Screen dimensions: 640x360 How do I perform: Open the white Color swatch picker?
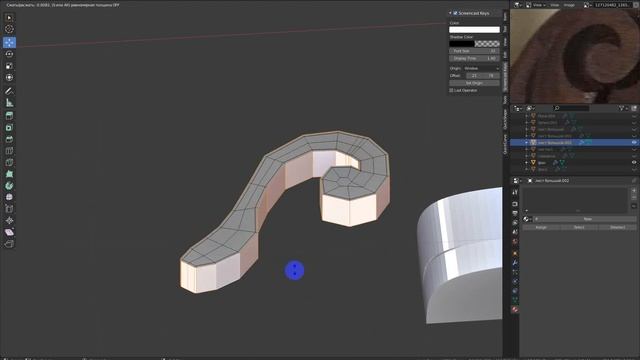[x=474, y=29]
